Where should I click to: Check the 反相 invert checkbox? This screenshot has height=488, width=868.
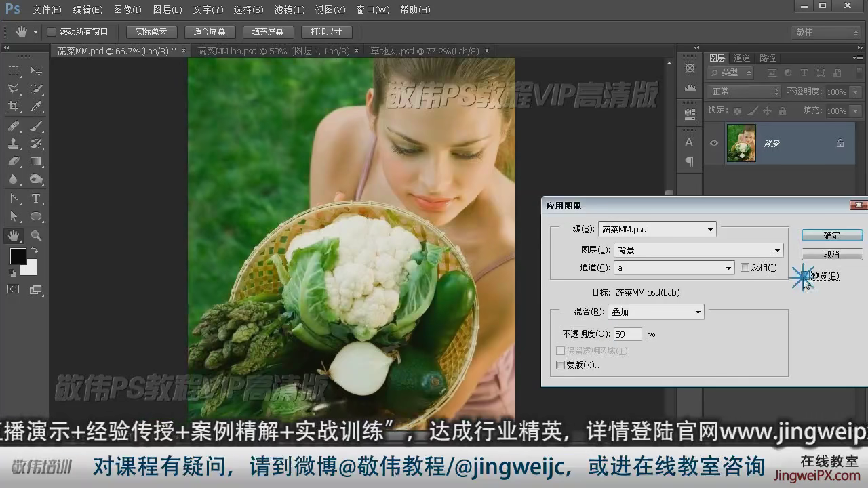click(745, 268)
